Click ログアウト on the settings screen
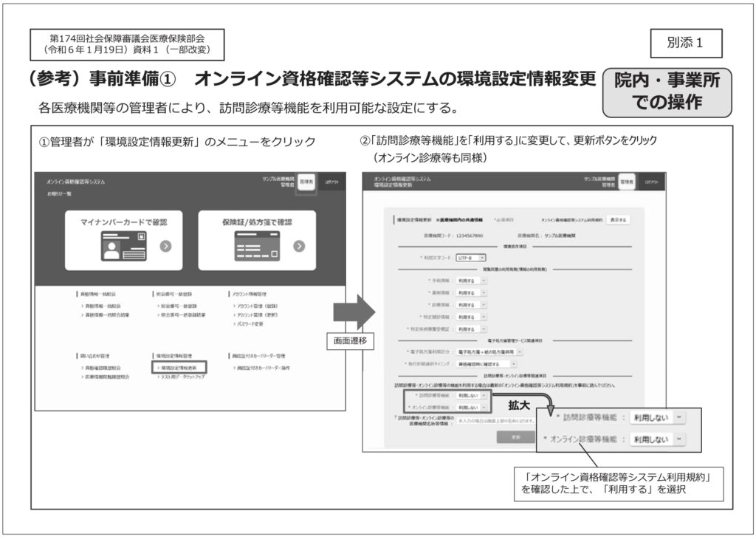756x542 pixels. pos(651,182)
